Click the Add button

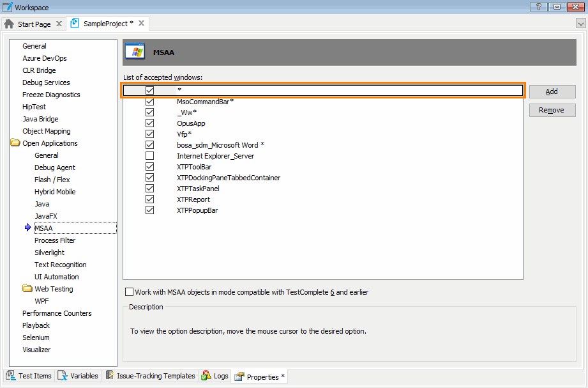[552, 91]
